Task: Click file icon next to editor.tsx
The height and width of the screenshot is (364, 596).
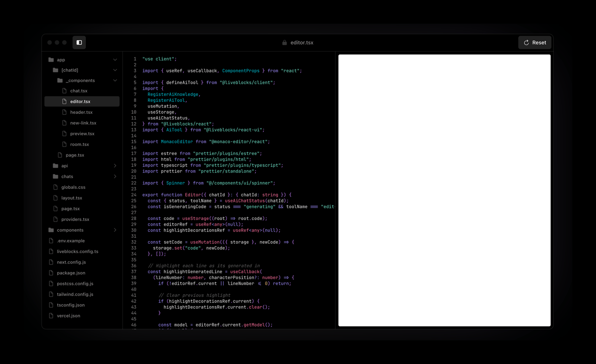Action: click(x=65, y=101)
